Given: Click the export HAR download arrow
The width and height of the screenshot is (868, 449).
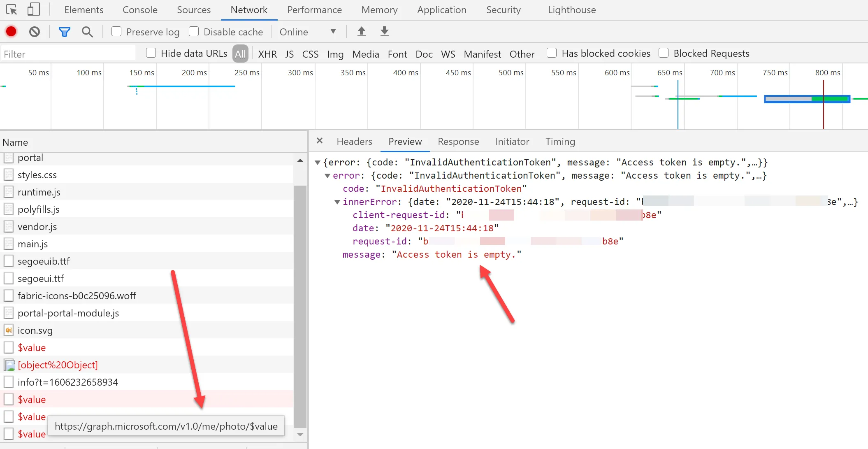Looking at the screenshot, I should pyautogui.click(x=384, y=31).
